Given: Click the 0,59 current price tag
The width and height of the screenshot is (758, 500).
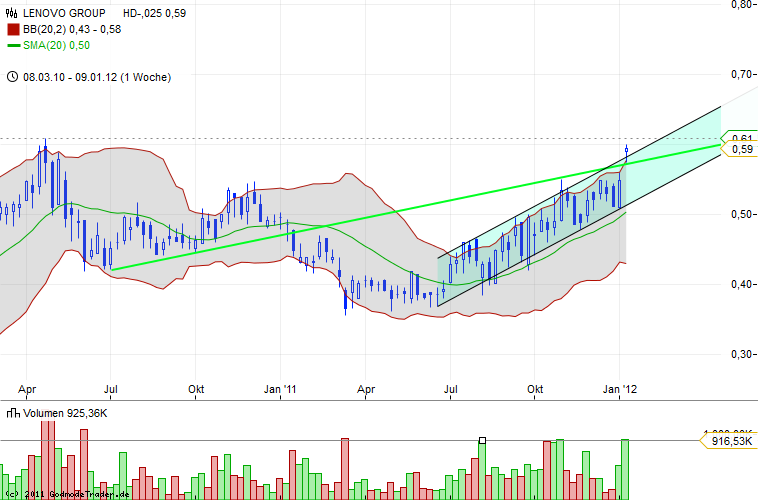Looking at the screenshot, I should click(741, 149).
